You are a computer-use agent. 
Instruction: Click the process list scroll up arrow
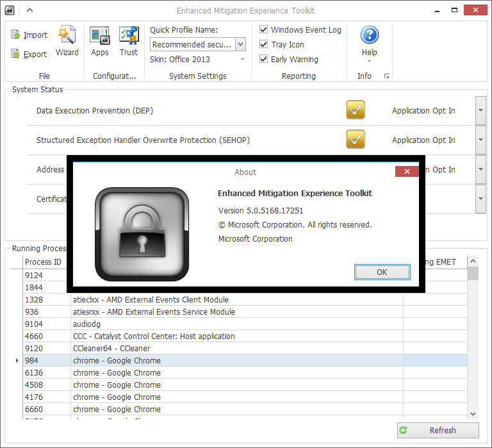(473, 261)
